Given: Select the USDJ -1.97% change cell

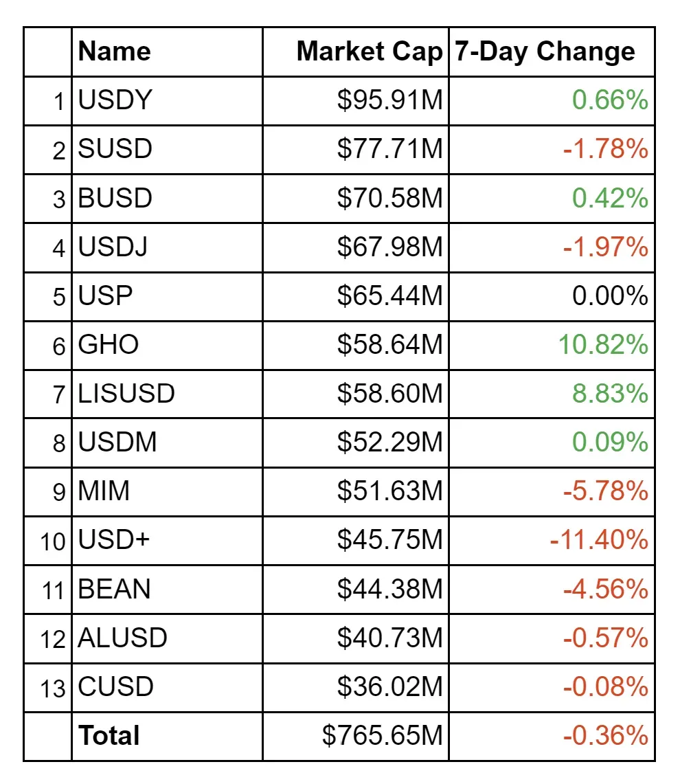Looking at the screenshot, I should click(x=605, y=247).
